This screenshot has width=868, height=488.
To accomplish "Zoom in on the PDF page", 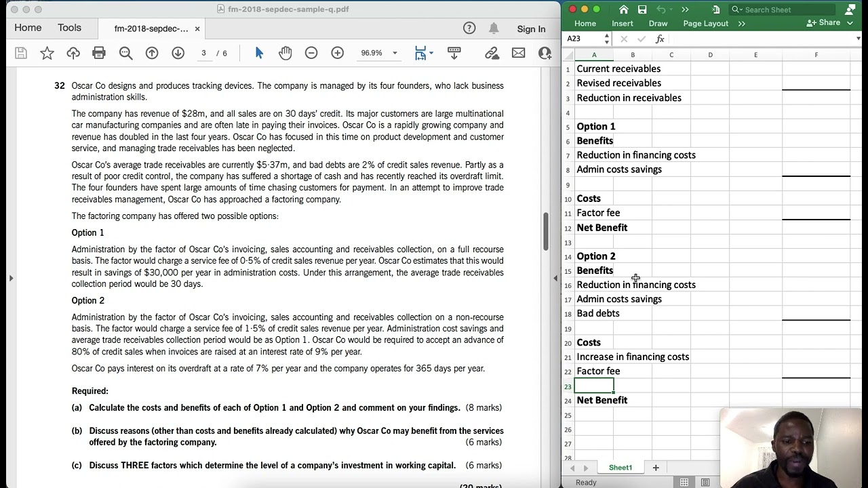I will coord(337,53).
